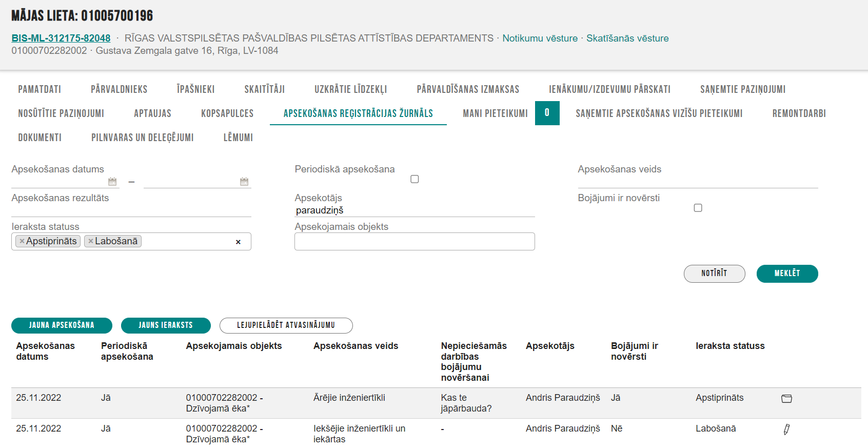Edit the Labošanā record with pencil icon
The image size is (868, 448).
786,430
